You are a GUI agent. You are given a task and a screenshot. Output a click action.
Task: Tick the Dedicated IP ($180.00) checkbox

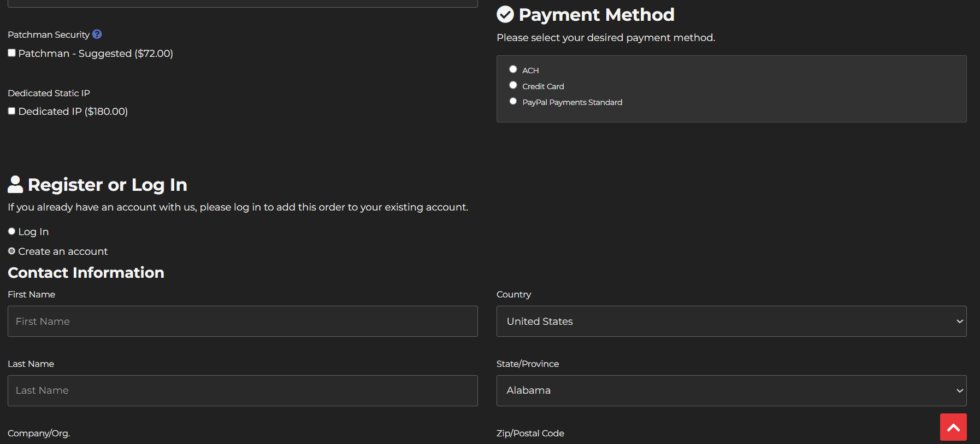(11, 111)
